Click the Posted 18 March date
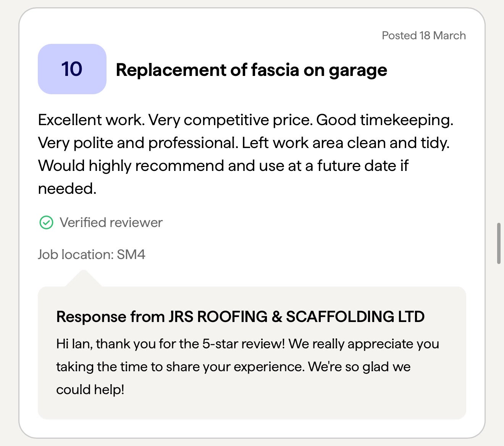 [423, 35]
